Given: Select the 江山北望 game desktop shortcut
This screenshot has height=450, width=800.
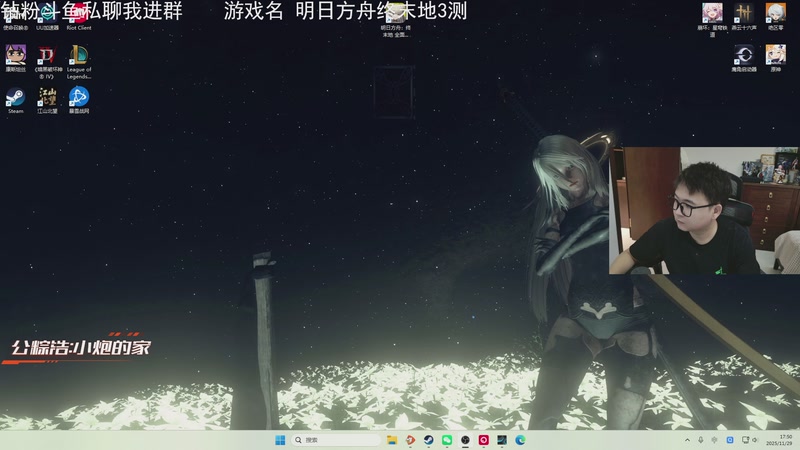Looking at the screenshot, I should [47, 101].
